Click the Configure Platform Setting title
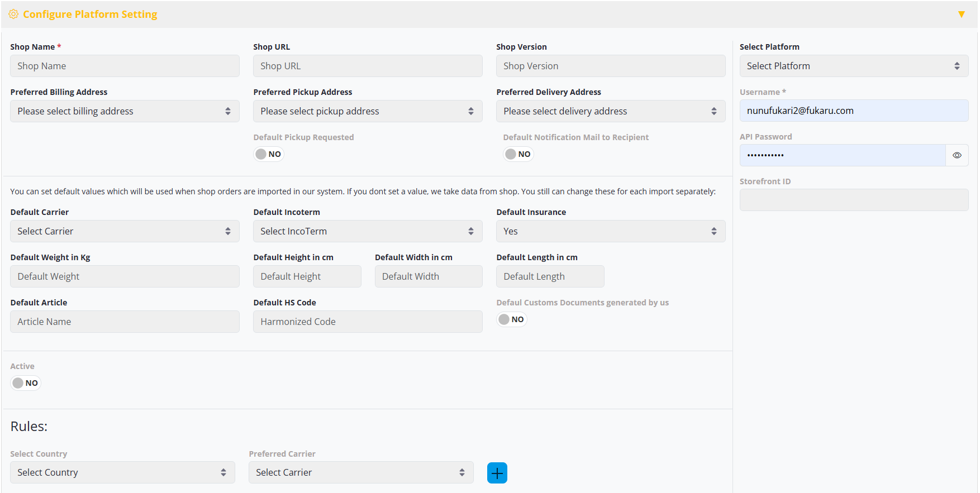 [x=90, y=15]
